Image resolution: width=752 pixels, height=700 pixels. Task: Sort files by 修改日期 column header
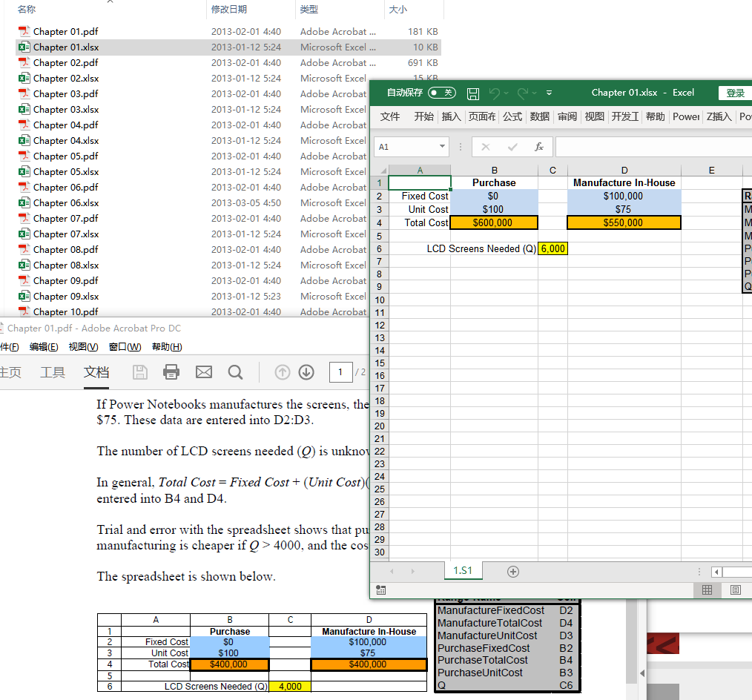(228, 9)
